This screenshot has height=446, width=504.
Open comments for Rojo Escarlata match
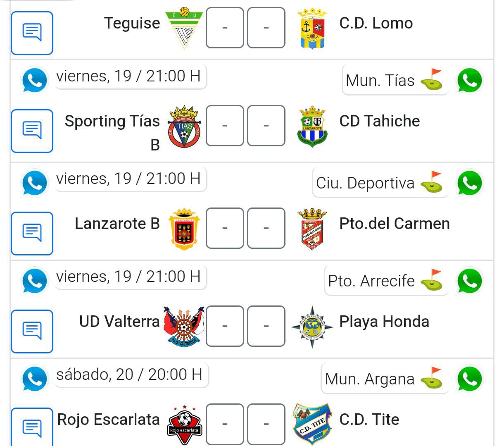(32, 428)
